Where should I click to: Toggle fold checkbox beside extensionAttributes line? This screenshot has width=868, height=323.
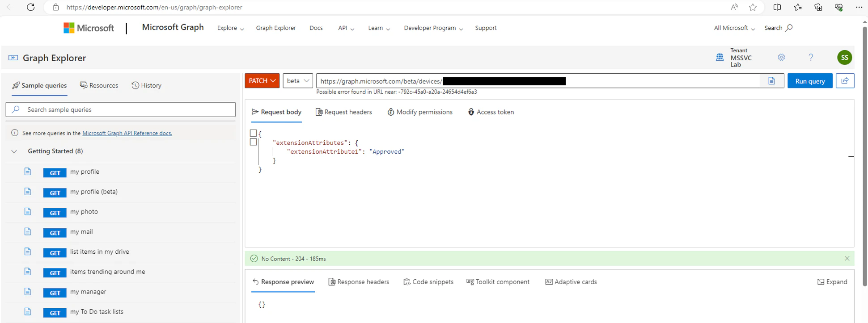253,142
